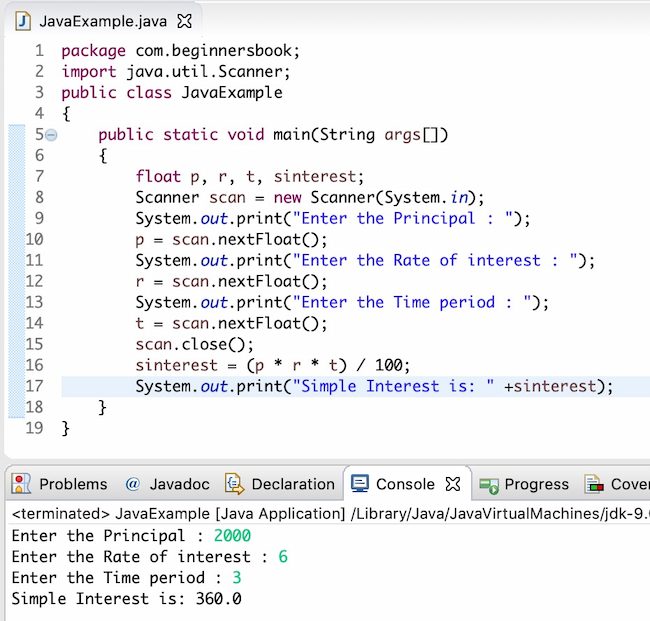Click the Javadoc @ icon

[x=132, y=484]
